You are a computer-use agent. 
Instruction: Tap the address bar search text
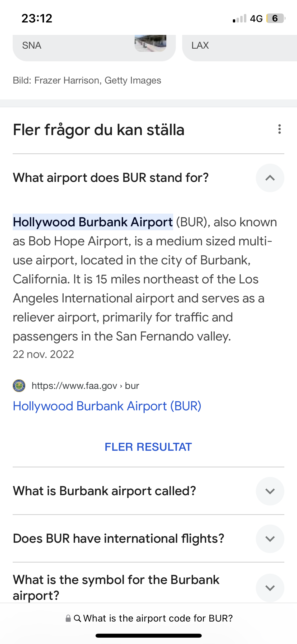pos(158,618)
